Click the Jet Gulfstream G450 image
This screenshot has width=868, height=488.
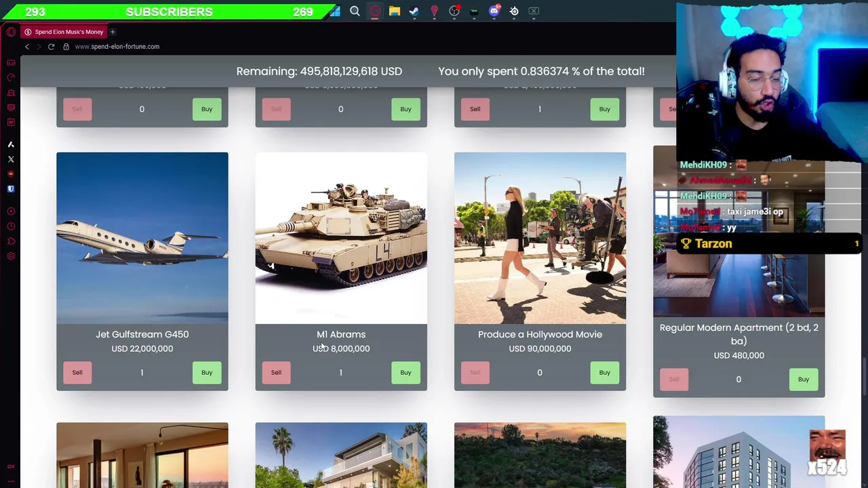[142, 238]
